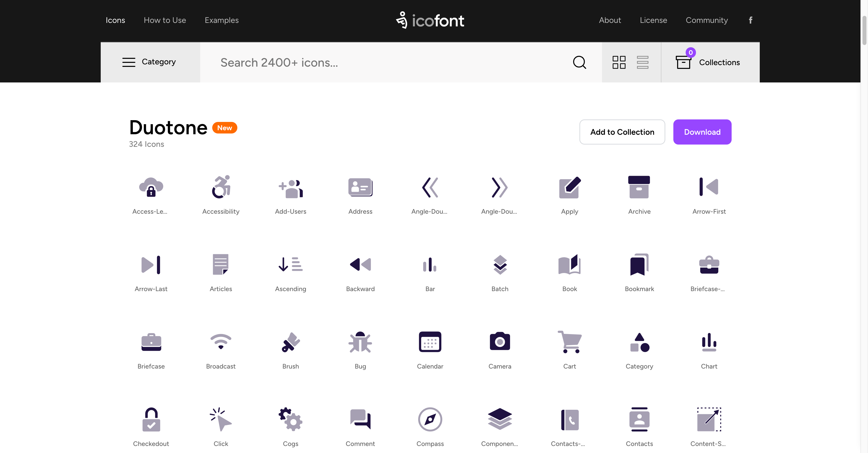Click the Bar icon
Image resolution: width=868 pixels, height=453 pixels.
coord(430,264)
